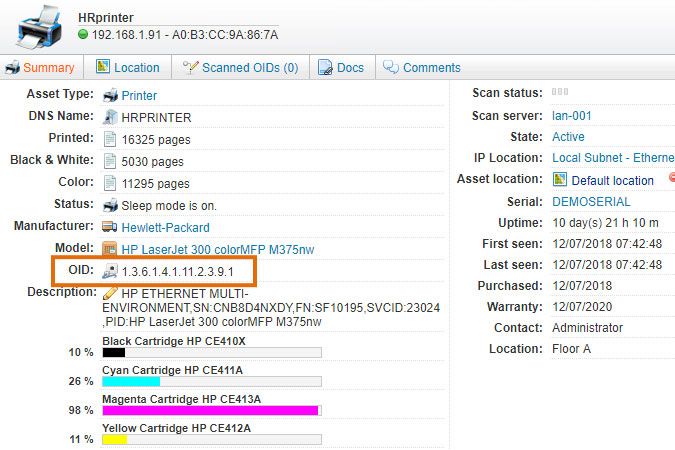Click the DNS Name computer icon
The width and height of the screenshot is (675, 450).
coord(111,117)
